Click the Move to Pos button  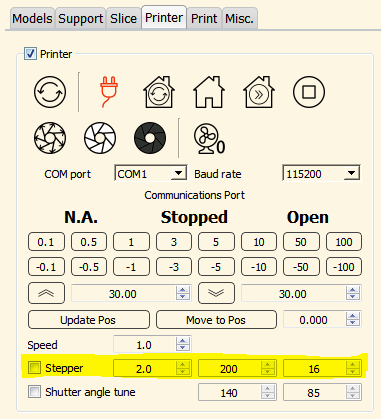216,320
